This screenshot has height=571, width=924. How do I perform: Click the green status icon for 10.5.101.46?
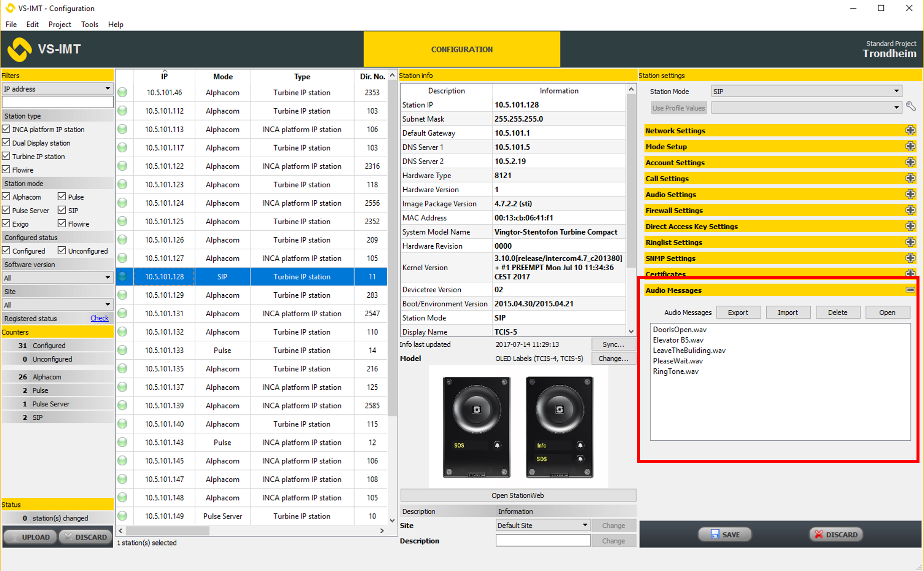[x=123, y=93]
